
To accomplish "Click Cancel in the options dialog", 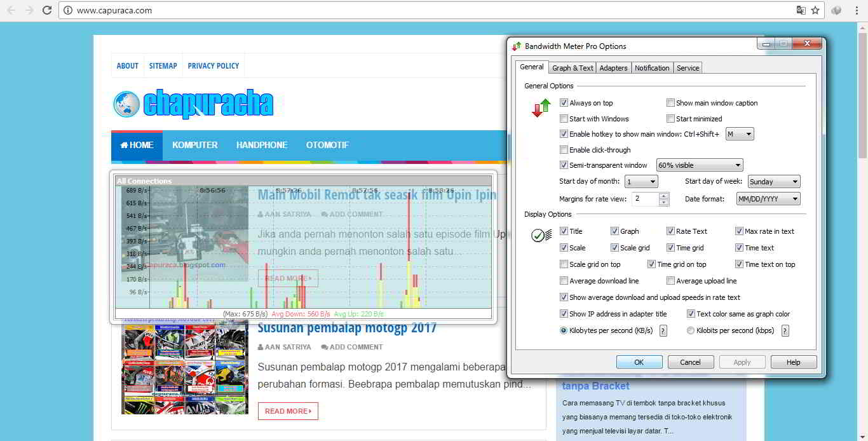I will click(x=690, y=362).
